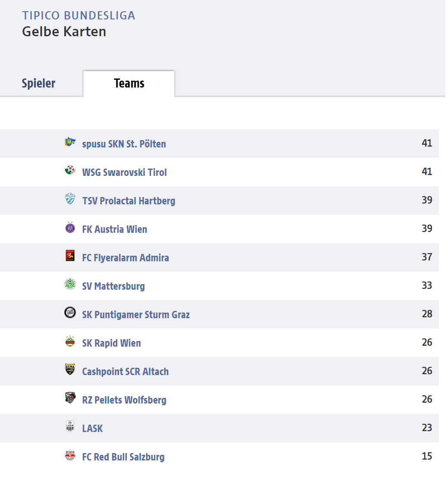Open the FC Red Bull Salzburg link

point(123,457)
